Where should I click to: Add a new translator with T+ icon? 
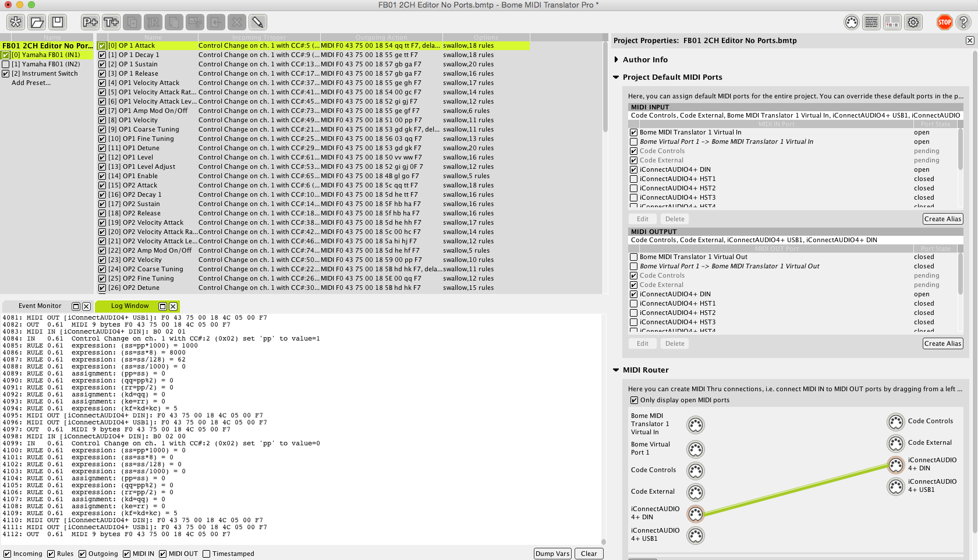point(111,22)
